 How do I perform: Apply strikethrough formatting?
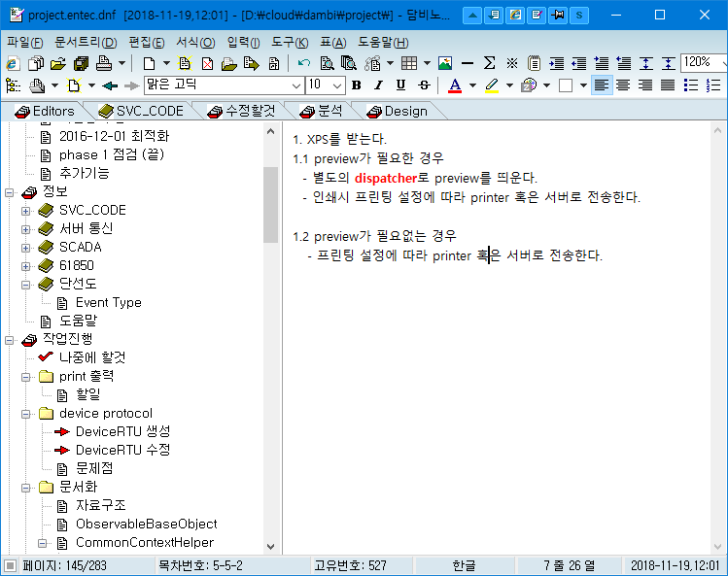(x=424, y=85)
